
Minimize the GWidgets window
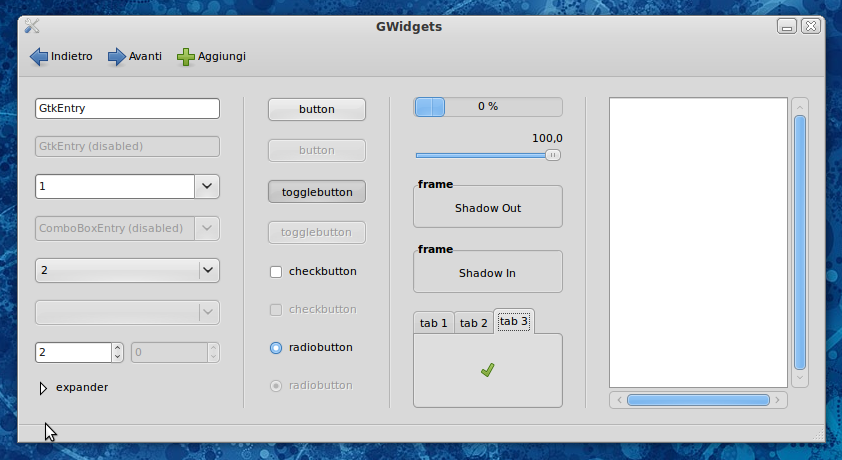(787, 26)
